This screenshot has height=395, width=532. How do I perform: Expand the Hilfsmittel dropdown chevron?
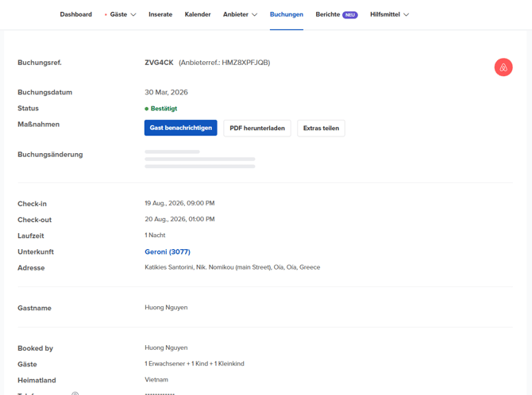406,14
